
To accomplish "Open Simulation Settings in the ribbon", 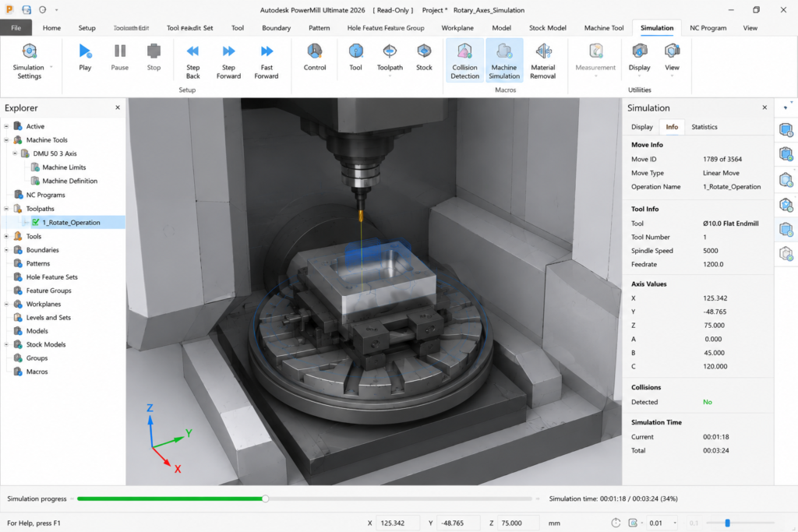I will [29, 61].
